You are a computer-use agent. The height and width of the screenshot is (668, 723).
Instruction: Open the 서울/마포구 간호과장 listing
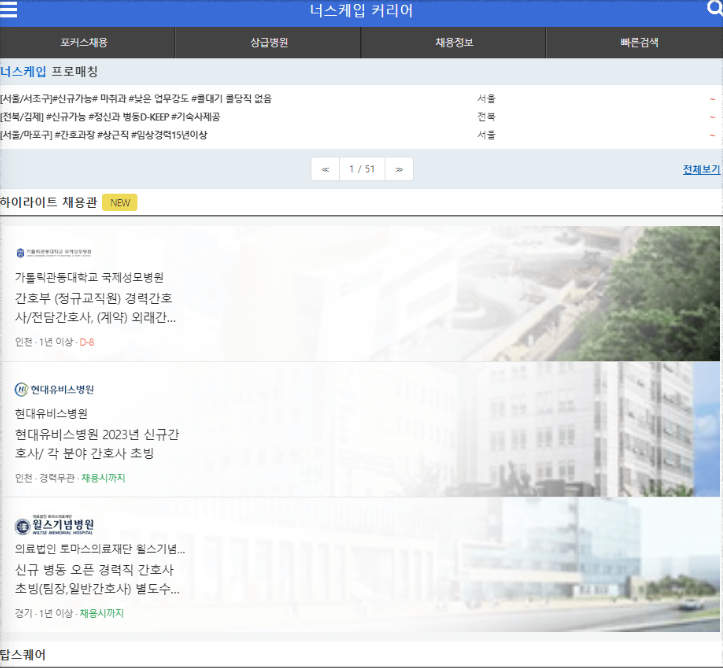tap(104, 135)
